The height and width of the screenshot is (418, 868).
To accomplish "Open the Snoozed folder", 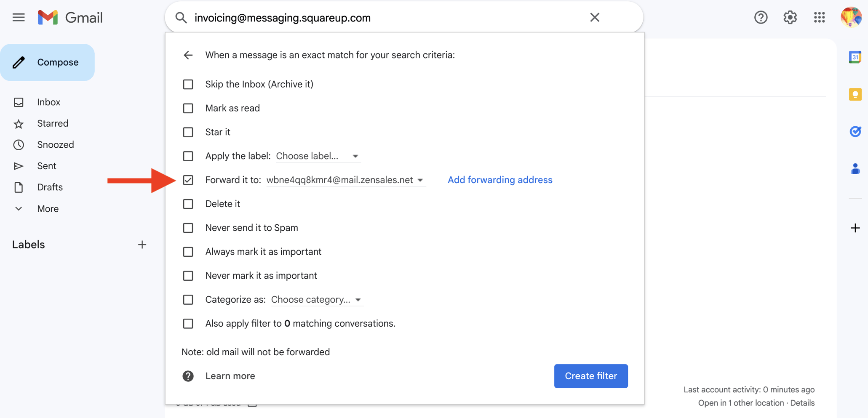I will coord(55,145).
